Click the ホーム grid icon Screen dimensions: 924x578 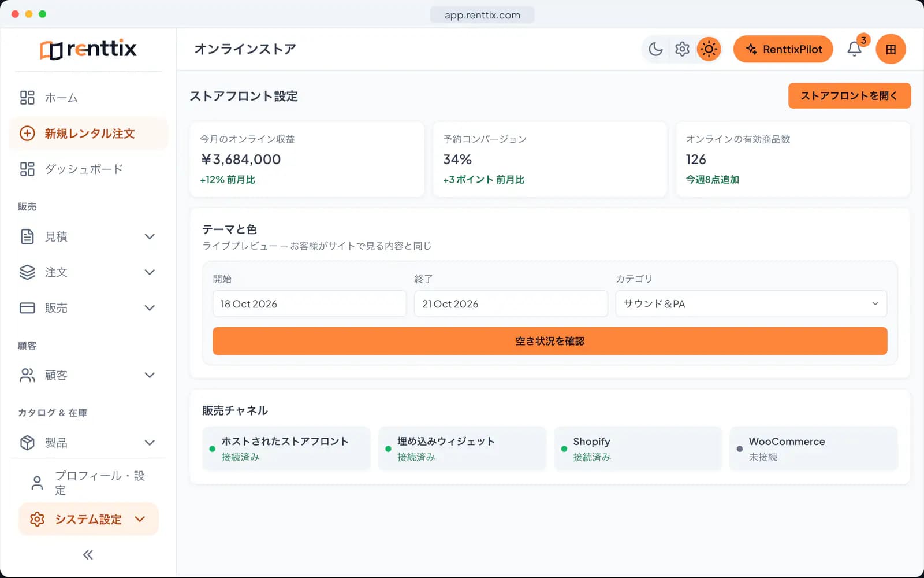27,98
